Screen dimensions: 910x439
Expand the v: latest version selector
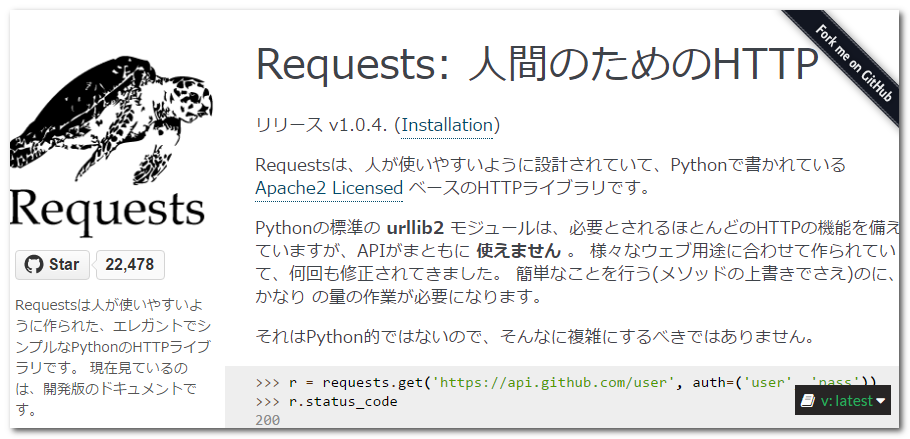click(x=844, y=401)
